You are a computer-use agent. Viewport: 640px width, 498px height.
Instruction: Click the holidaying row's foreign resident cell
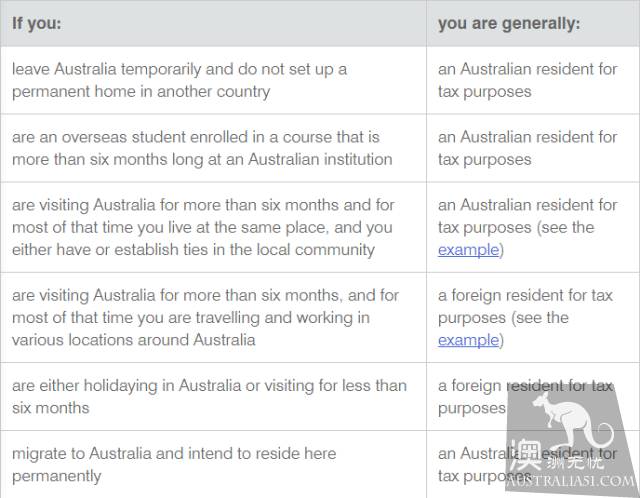tap(525, 396)
